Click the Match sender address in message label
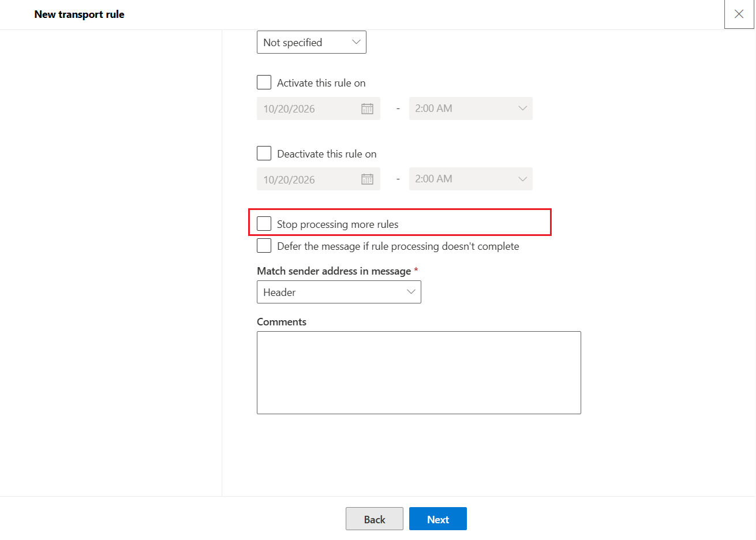The width and height of the screenshot is (756, 540). (334, 271)
